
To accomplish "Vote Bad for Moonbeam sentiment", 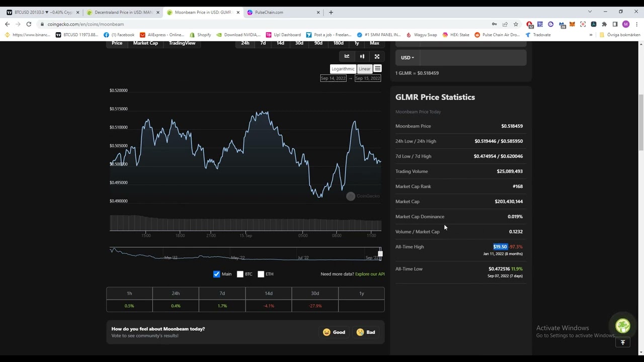I will coord(366,332).
